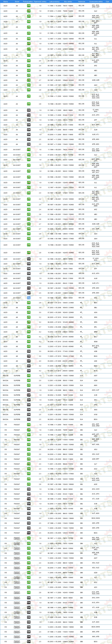Select the 155kW / 211KM power cell

68,356
